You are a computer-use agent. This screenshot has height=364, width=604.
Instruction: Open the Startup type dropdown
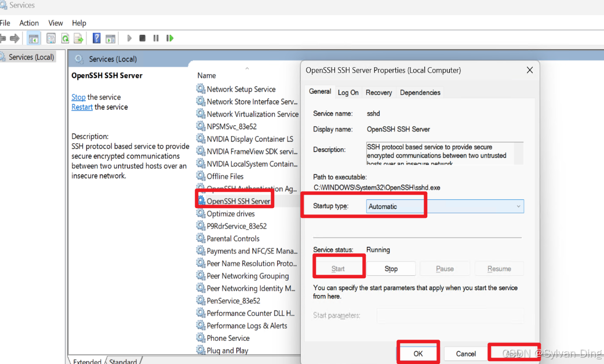click(445, 206)
